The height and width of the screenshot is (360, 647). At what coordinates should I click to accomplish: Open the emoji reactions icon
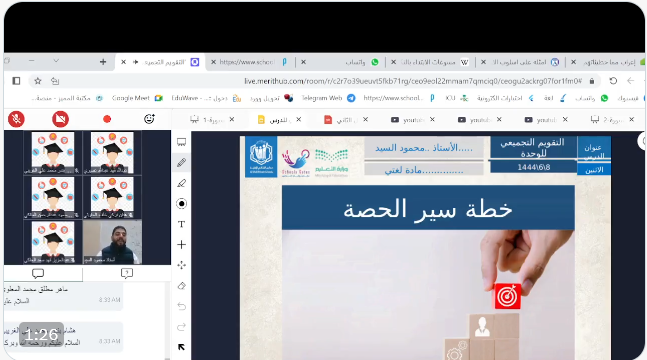149,119
